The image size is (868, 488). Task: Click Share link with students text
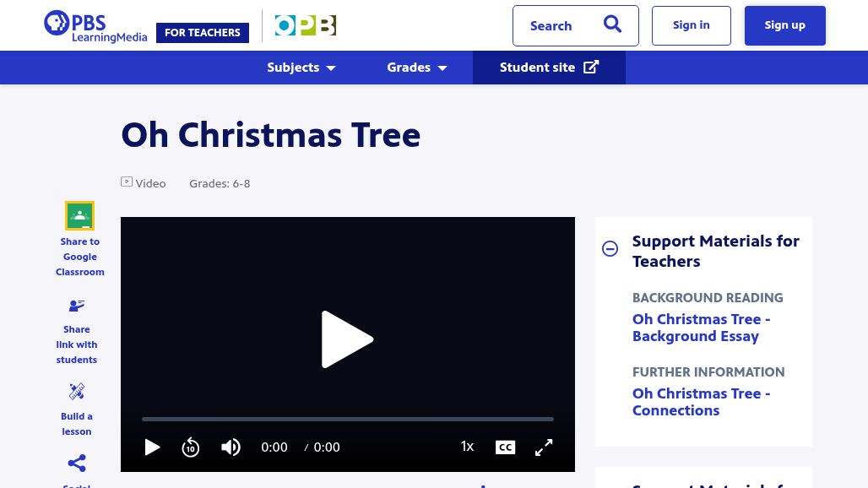point(76,344)
